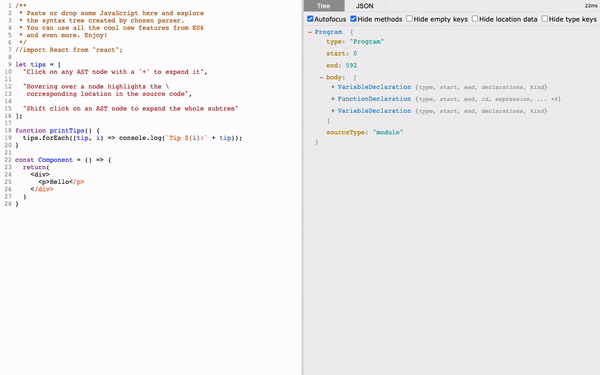Click the console.log call in code
The image size is (600, 375).
coord(140,138)
